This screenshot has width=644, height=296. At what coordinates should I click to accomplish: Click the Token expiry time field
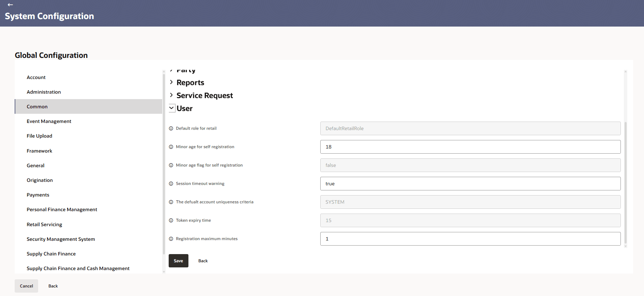pyautogui.click(x=471, y=220)
